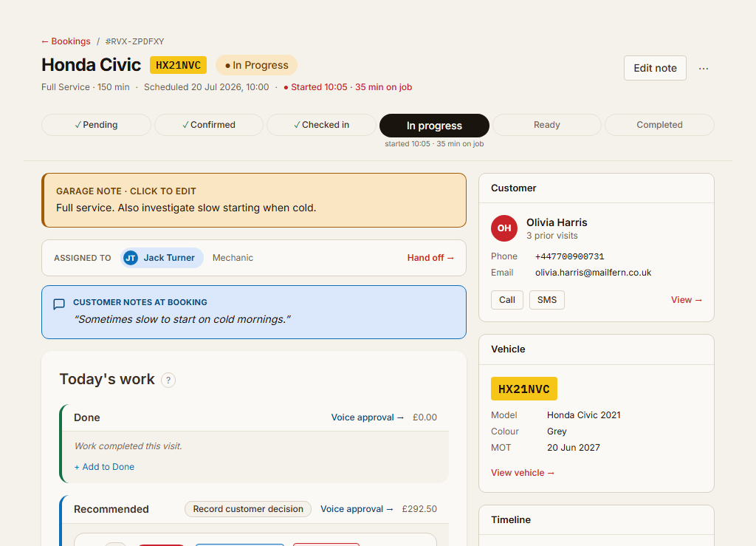Click Add to Done link

104,467
